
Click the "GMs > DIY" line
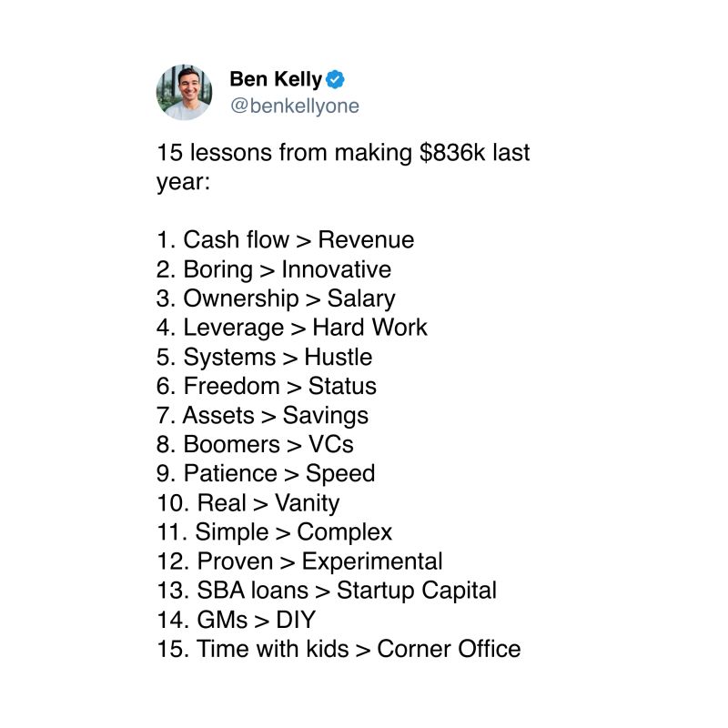[x=236, y=620]
